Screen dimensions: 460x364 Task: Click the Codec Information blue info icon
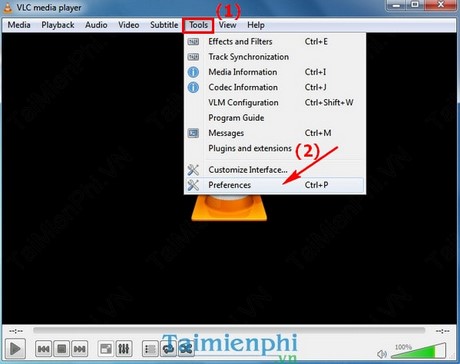click(x=193, y=87)
